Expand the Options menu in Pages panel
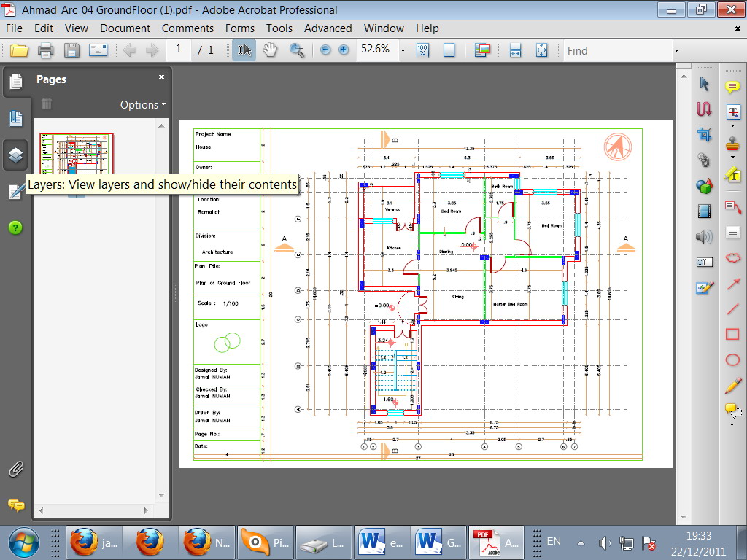 click(141, 104)
